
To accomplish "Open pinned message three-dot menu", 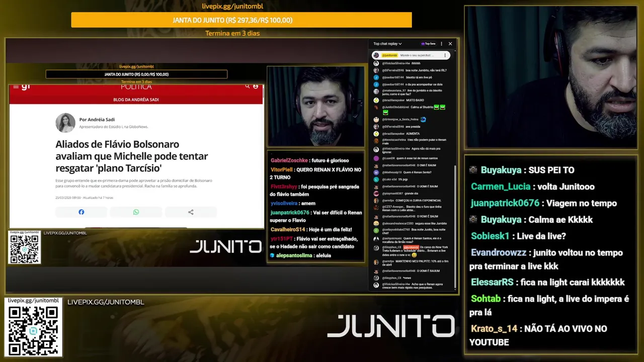I will (445, 55).
